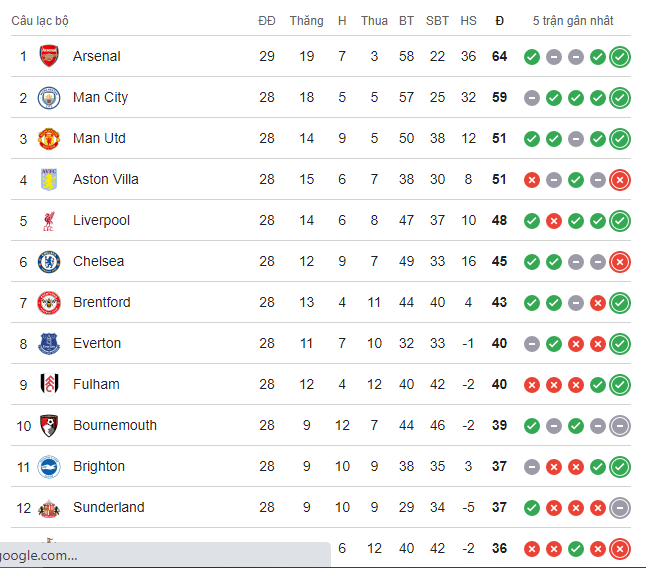Select the Brentford club crest
Viewport: 646px width, 568px height.
point(49,303)
